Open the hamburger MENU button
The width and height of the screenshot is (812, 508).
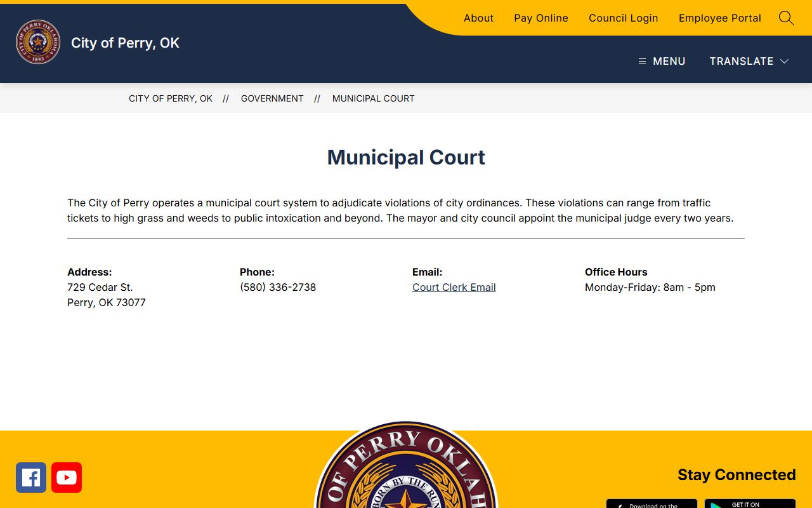[x=662, y=61]
